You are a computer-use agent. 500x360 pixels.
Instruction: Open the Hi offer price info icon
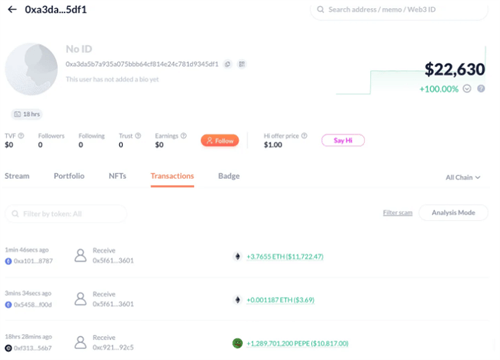click(x=304, y=136)
